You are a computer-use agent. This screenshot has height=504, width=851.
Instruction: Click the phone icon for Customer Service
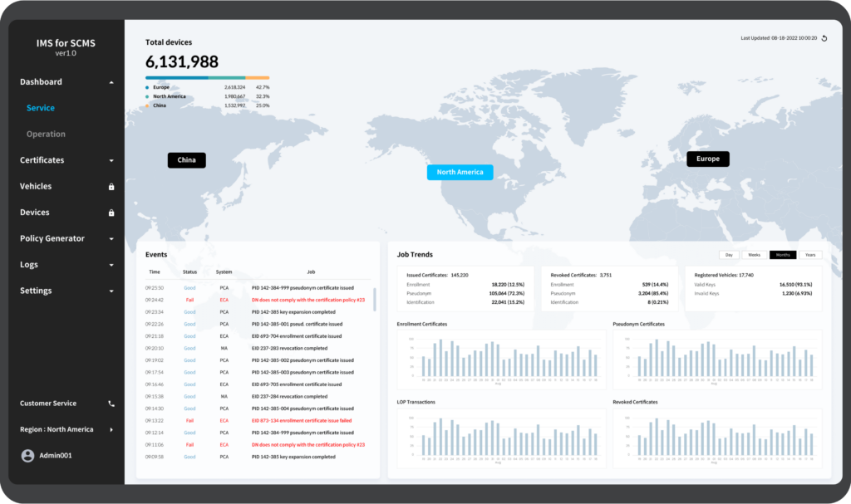(x=110, y=404)
